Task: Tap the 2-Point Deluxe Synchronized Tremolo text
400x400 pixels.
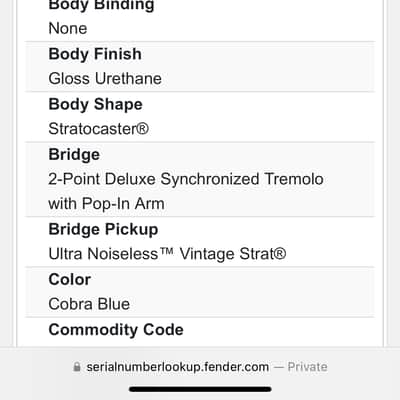Action: click(186, 179)
